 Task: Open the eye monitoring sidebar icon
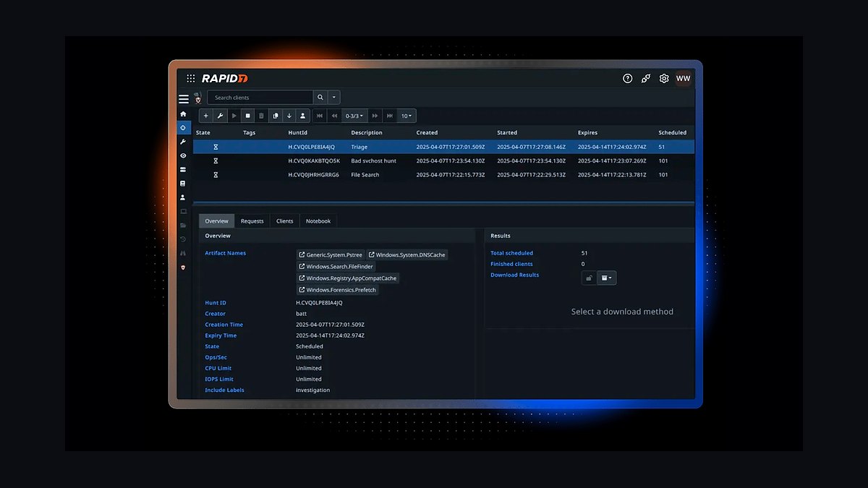[183, 155]
